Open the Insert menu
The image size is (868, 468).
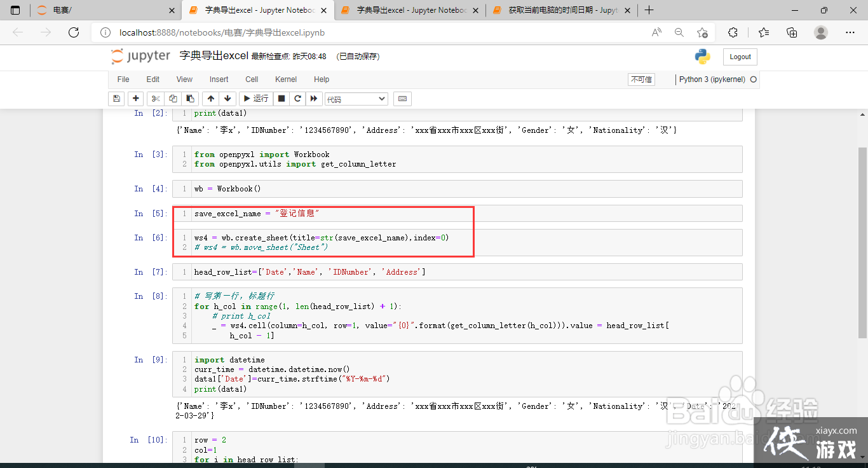[x=219, y=79]
